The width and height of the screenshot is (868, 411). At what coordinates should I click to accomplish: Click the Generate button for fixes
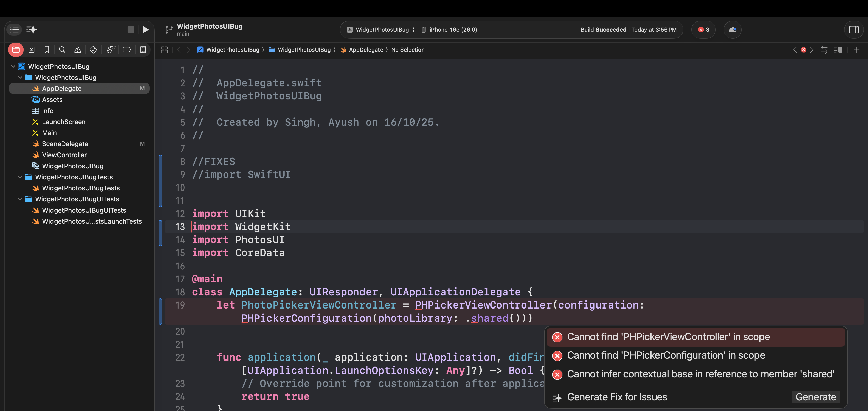(x=816, y=397)
